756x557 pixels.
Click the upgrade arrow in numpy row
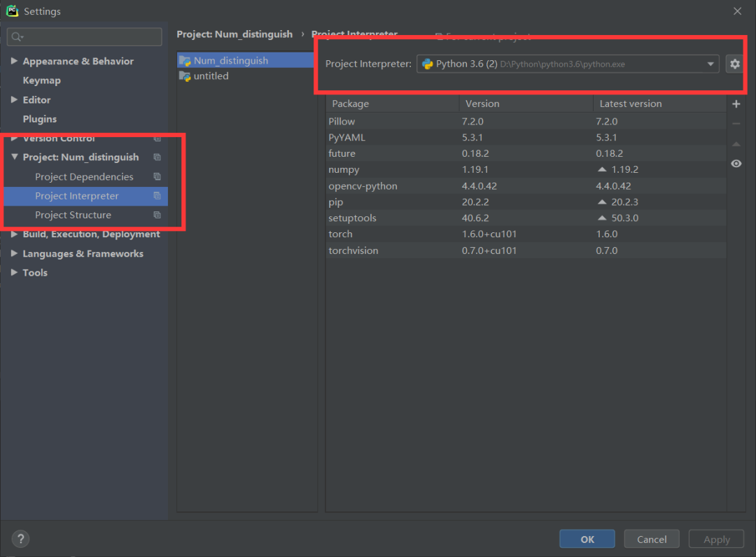pos(602,169)
